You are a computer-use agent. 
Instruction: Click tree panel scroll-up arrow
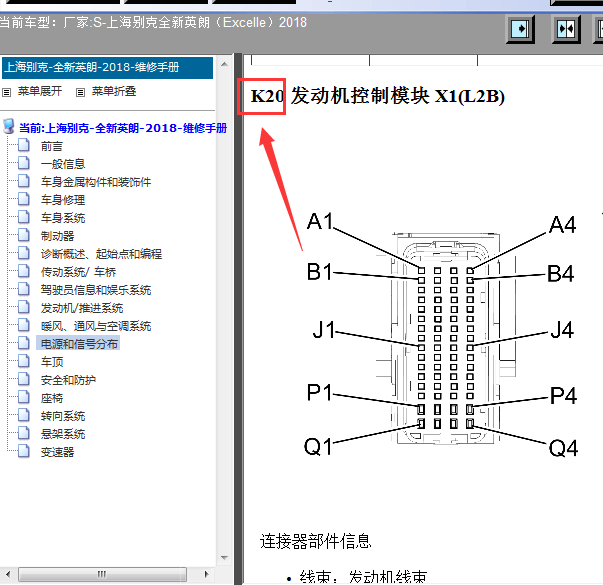pos(225,65)
